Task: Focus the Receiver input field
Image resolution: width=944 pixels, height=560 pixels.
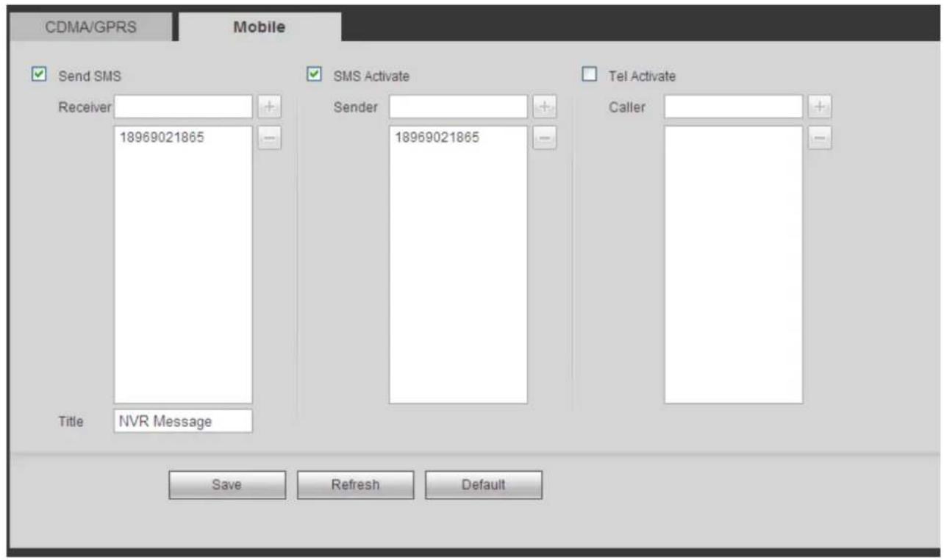Action: point(183,107)
